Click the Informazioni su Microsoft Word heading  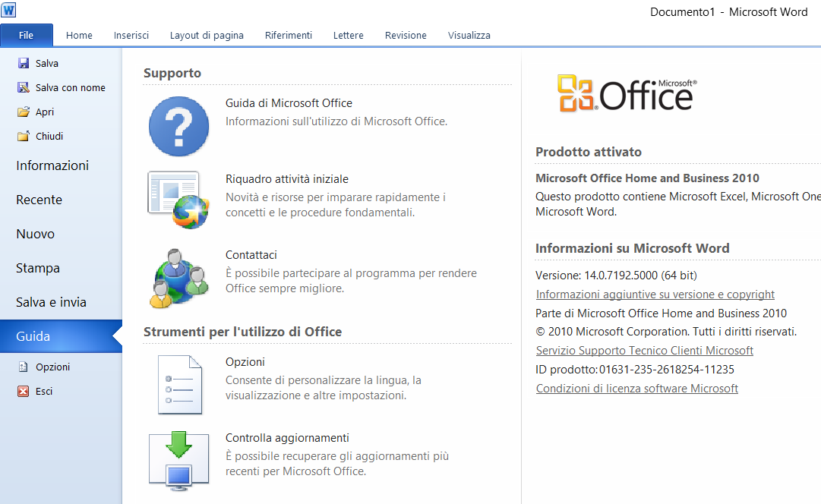[x=633, y=248]
